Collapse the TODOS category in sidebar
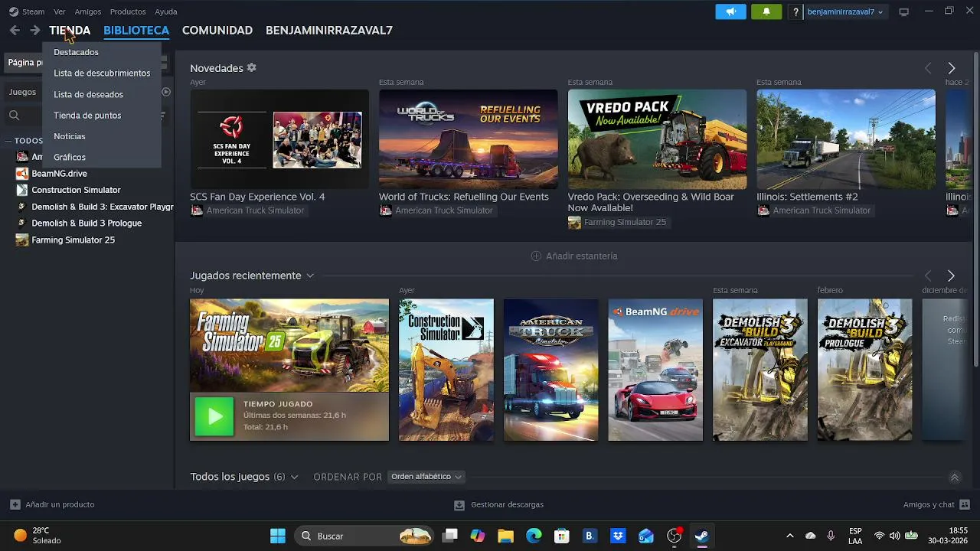 tap(7, 141)
